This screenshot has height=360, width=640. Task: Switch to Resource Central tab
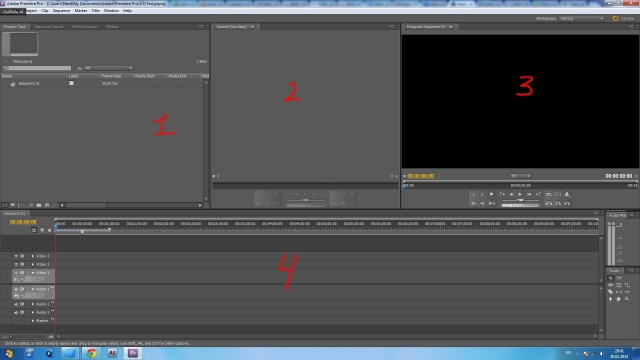click(x=48, y=27)
